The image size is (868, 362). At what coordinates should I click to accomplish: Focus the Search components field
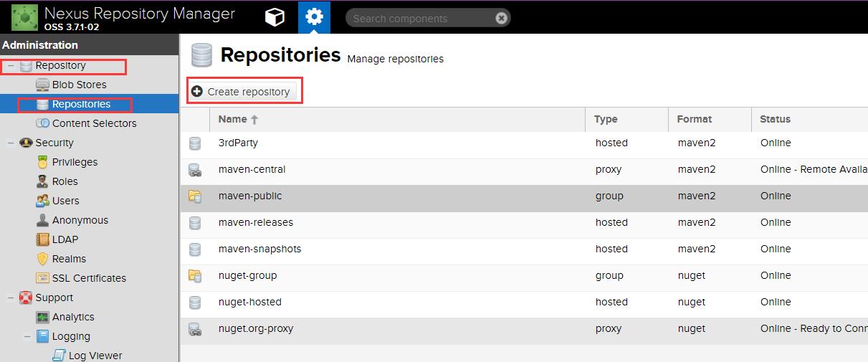click(419, 19)
